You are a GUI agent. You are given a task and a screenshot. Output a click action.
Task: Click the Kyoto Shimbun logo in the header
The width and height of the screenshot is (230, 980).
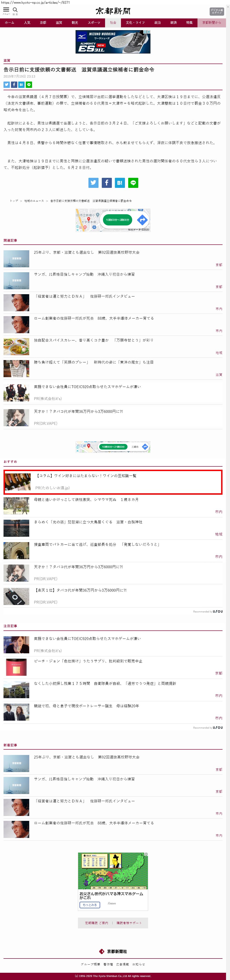(x=113, y=11)
